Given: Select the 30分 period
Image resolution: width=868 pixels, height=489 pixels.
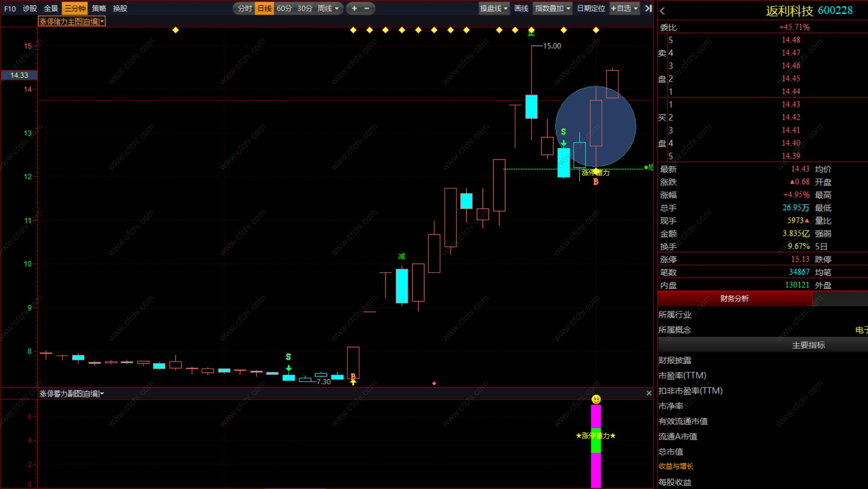Looking at the screenshot, I should (304, 8).
